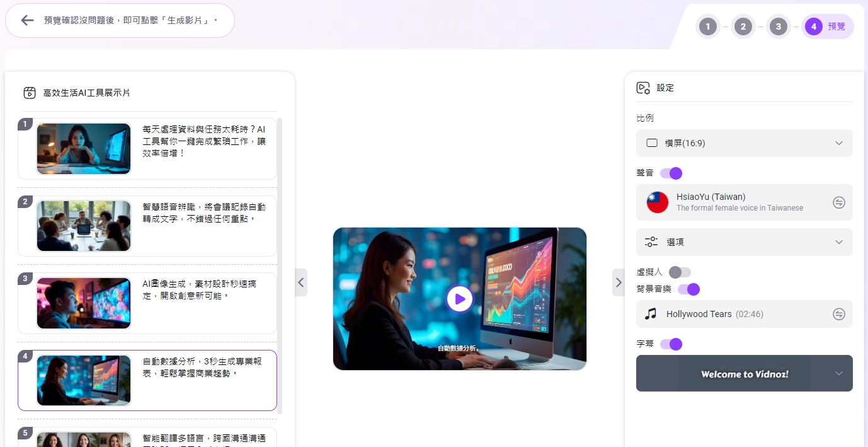Expand the 選項 options dropdown
Viewport: 868px width, 447px height.
pyautogui.click(x=744, y=242)
